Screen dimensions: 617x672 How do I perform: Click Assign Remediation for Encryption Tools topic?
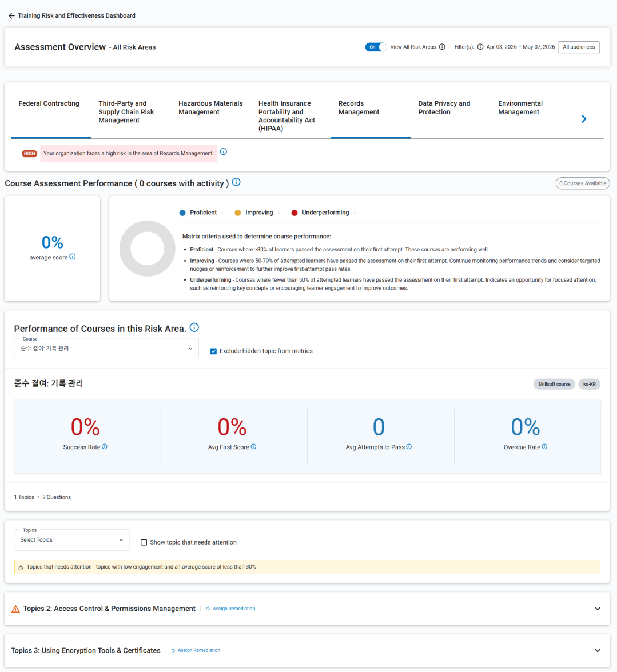(x=199, y=650)
